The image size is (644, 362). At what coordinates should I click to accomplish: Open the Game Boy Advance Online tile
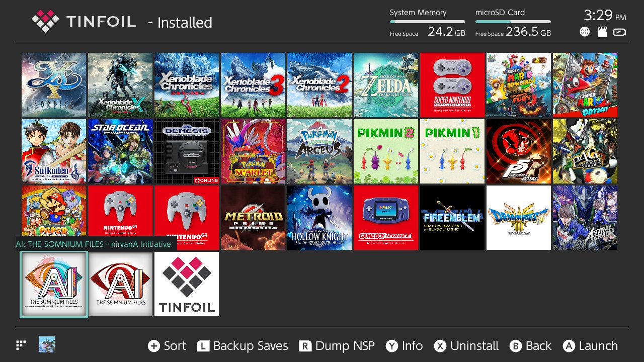tap(386, 218)
